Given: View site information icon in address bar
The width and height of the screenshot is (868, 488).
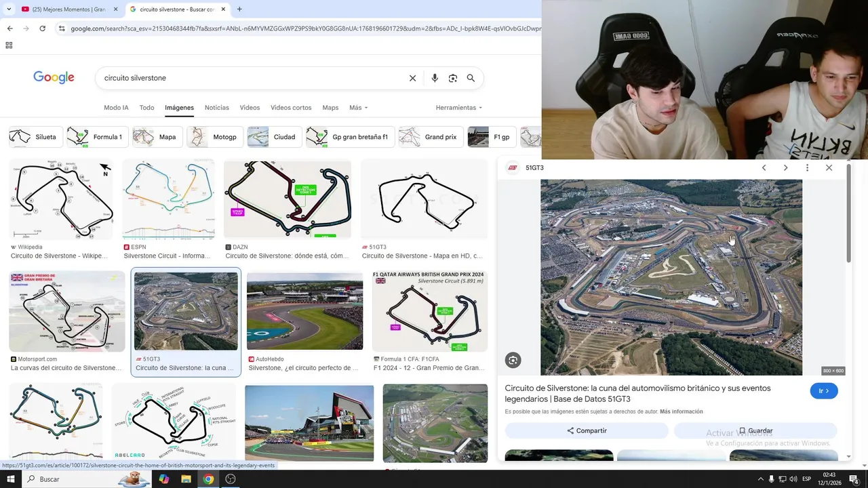Looking at the screenshot, I should tap(62, 28).
